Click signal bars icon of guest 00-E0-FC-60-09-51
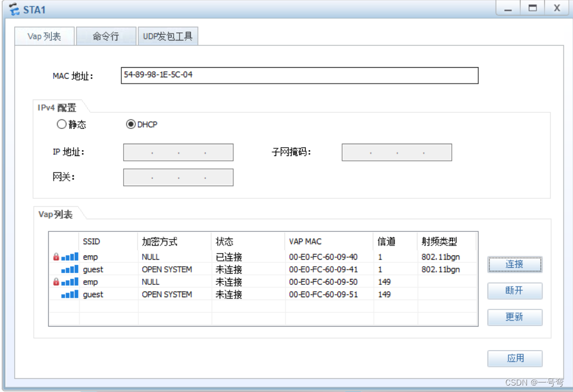The image size is (573, 392). (69, 294)
